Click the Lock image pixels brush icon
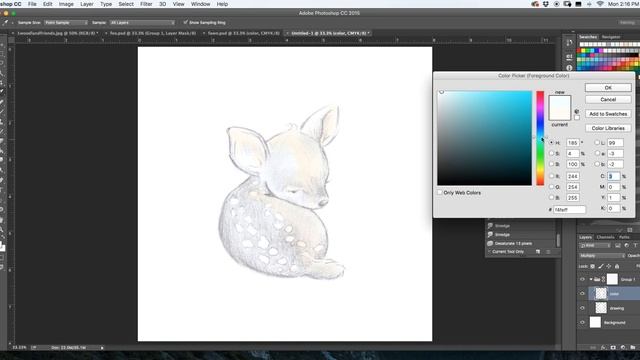This screenshot has height=360, width=640. pyautogui.click(x=601, y=267)
